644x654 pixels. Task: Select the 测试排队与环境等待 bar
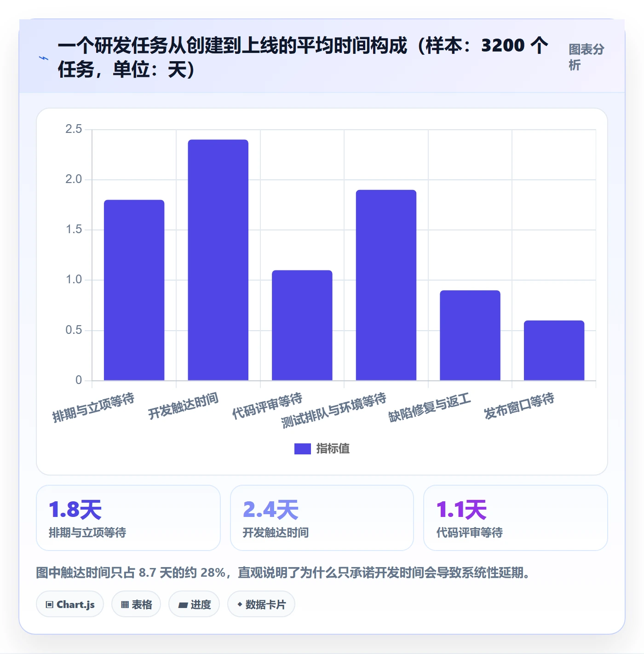[x=386, y=285]
